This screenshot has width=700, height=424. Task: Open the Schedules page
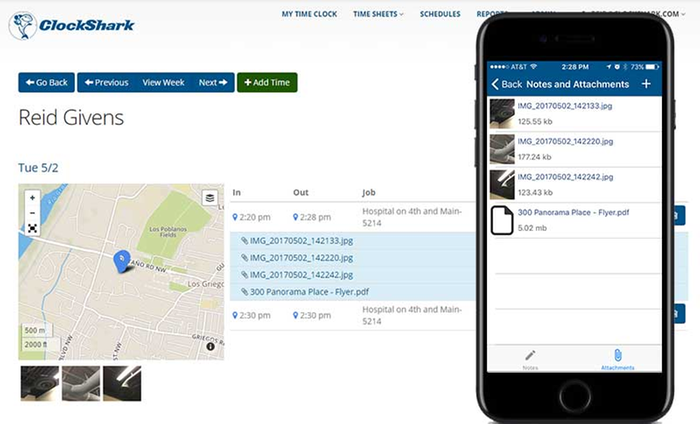point(440,14)
